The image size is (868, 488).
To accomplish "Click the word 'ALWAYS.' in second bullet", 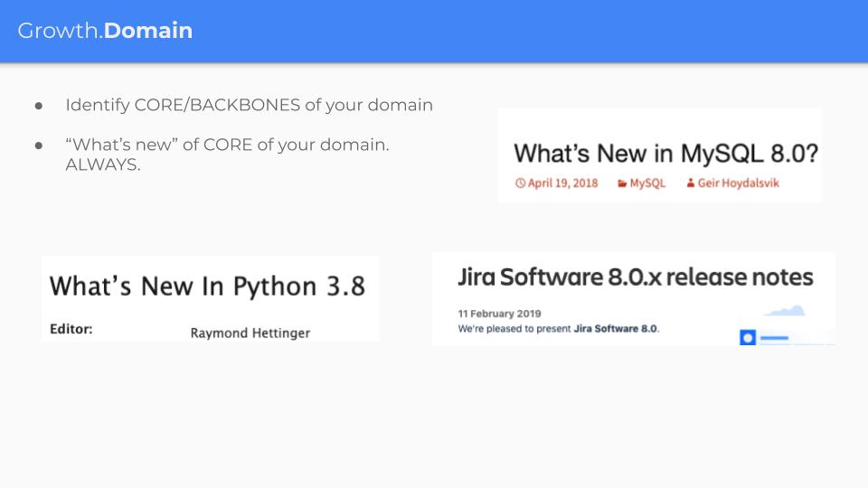I will click(103, 164).
